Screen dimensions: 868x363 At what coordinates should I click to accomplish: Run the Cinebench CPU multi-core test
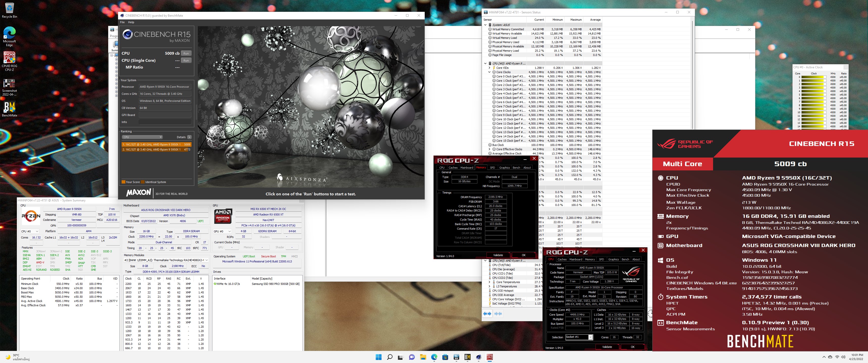pyautogui.click(x=186, y=53)
